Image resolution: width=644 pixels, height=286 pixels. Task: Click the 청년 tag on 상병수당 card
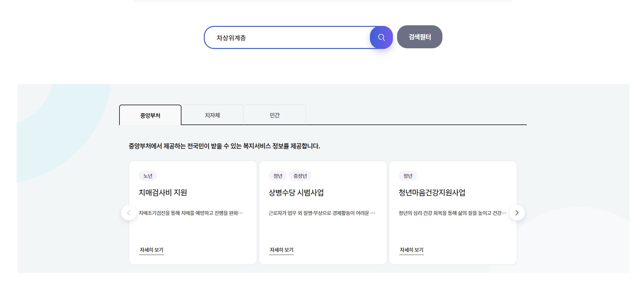tap(278, 176)
